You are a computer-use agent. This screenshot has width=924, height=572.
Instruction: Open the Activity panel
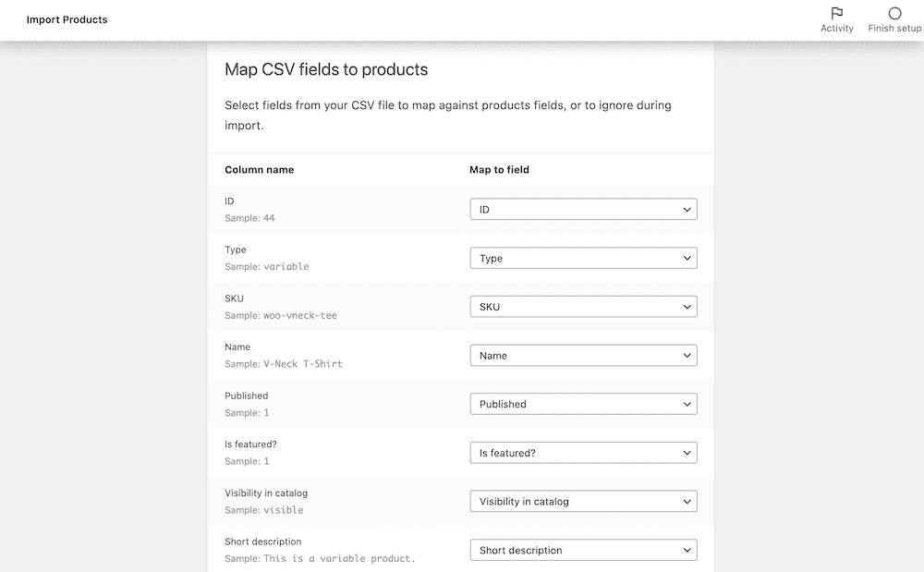[836, 18]
